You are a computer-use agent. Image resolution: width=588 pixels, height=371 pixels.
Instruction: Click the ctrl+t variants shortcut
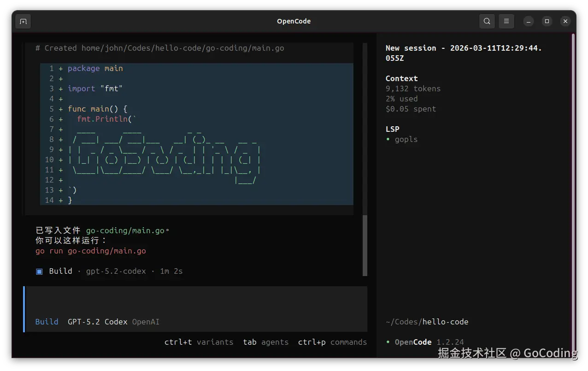tap(199, 342)
